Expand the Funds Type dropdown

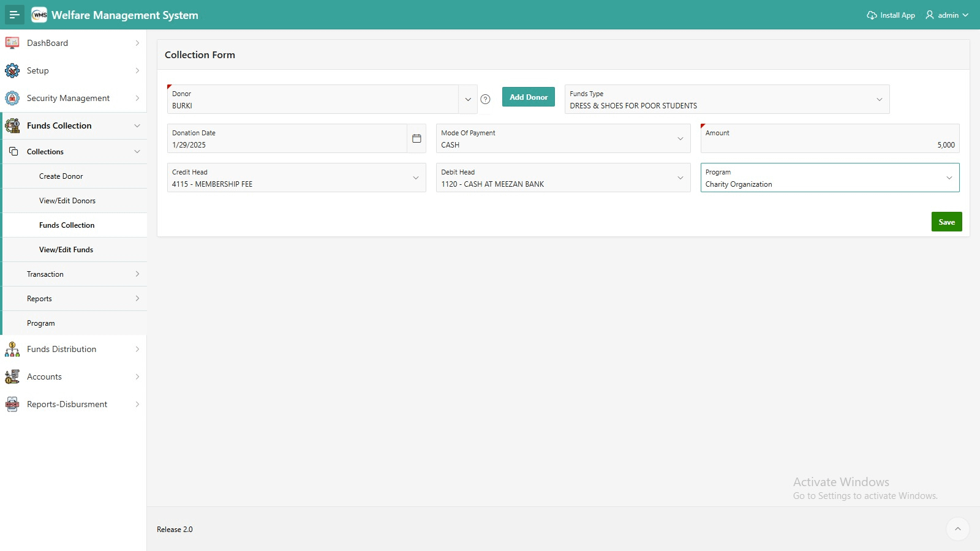(879, 99)
